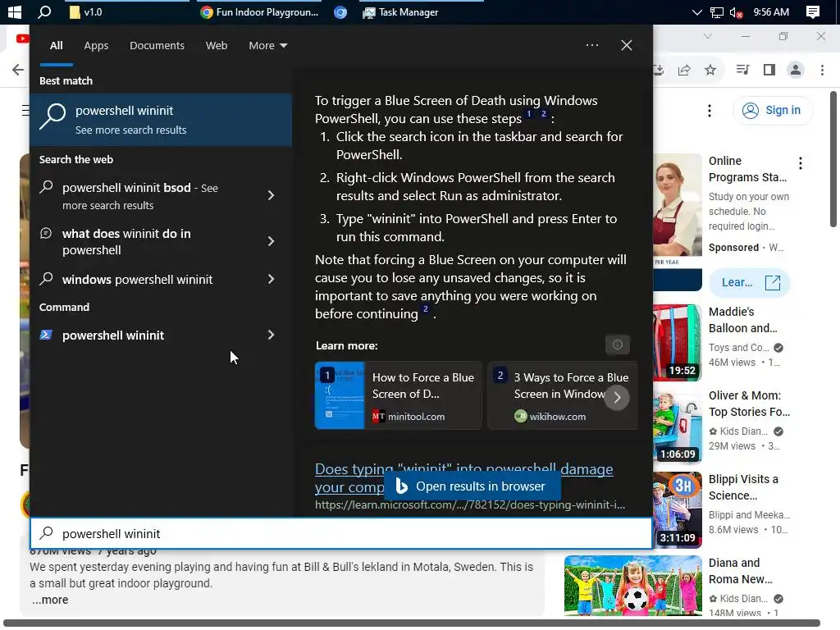This screenshot has height=630, width=840.
Task: Click Open results in browser button
Action: 472,486
